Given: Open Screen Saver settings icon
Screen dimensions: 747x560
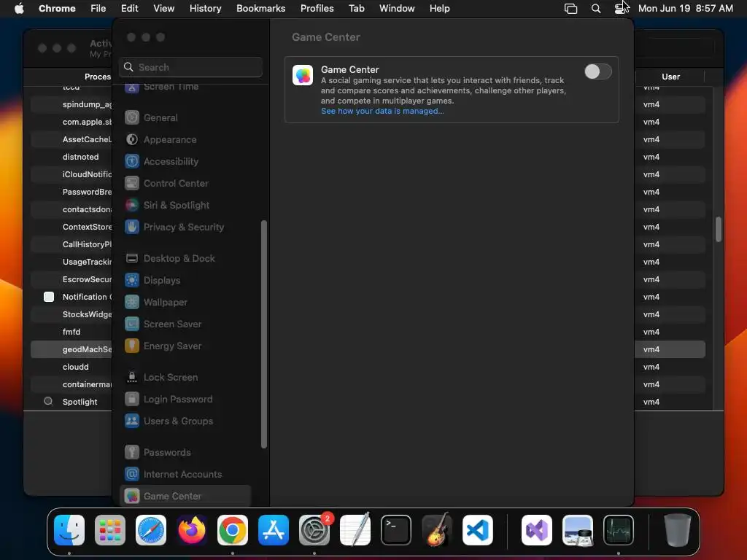Looking at the screenshot, I should coord(132,324).
